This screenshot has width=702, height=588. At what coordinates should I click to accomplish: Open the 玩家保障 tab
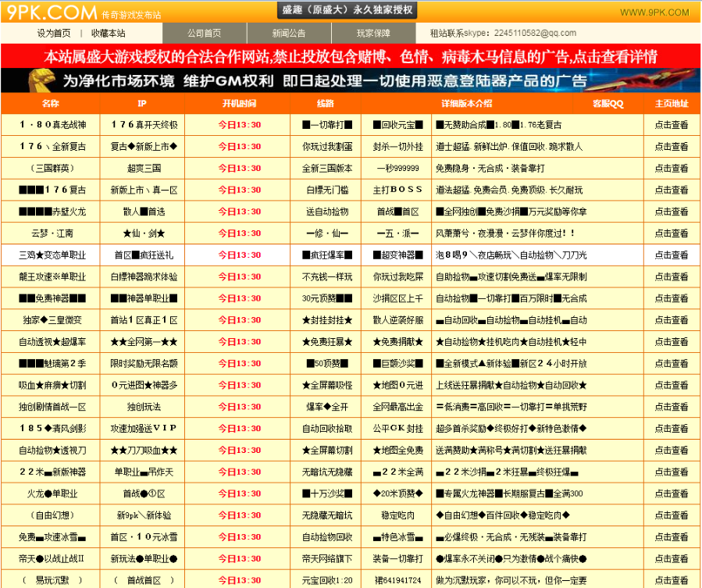[373, 33]
